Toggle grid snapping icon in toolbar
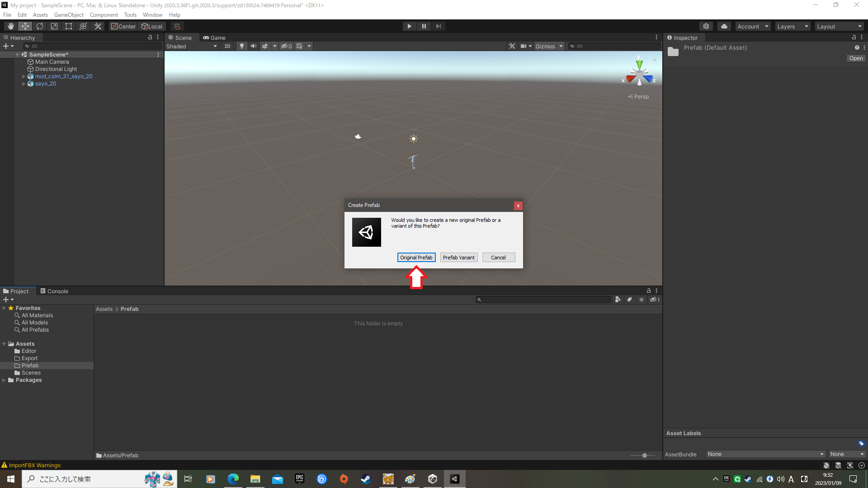Image resolution: width=868 pixels, height=488 pixels. point(177,26)
